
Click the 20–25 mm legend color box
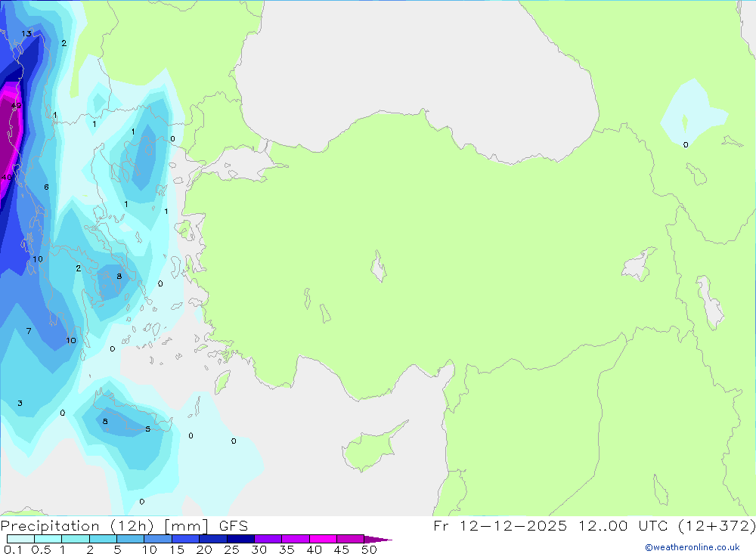point(212,539)
